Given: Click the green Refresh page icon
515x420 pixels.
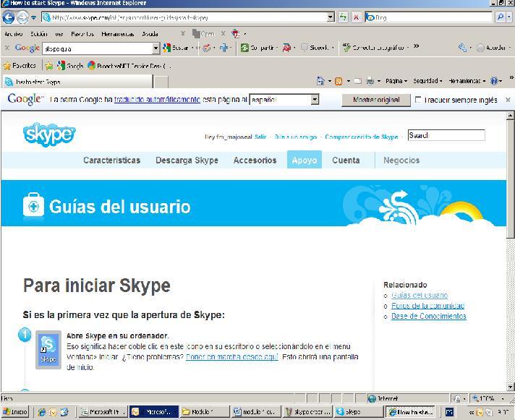Looking at the screenshot, I should point(343,17).
